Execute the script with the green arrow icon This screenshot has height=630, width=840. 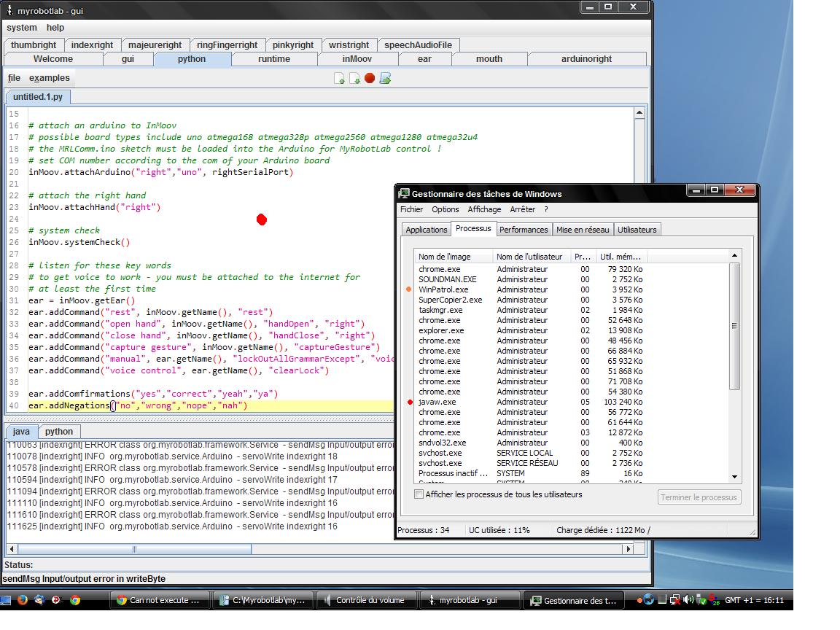[x=385, y=78]
